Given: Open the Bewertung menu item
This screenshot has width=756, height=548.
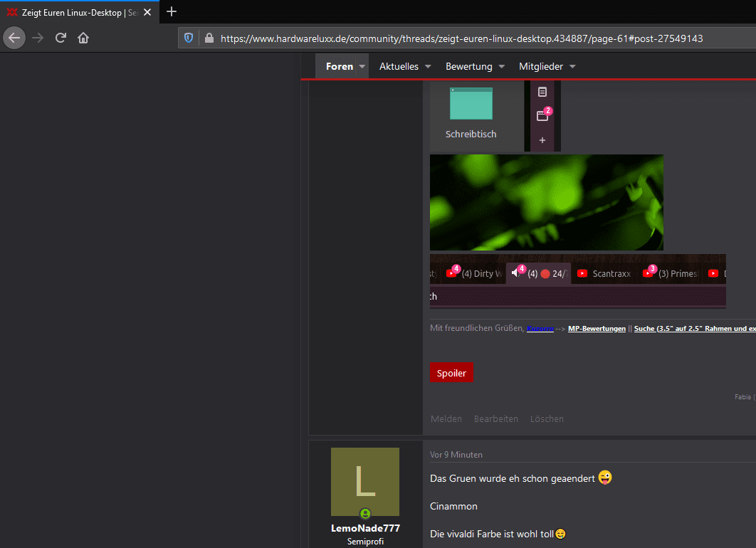Looking at the screenshot, I should click(468, 66).
